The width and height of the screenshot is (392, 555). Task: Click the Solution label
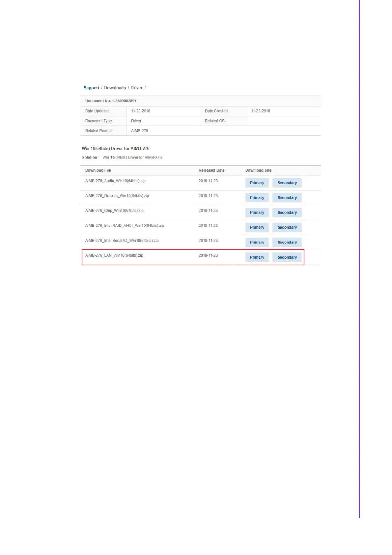(x=90, y=158)
